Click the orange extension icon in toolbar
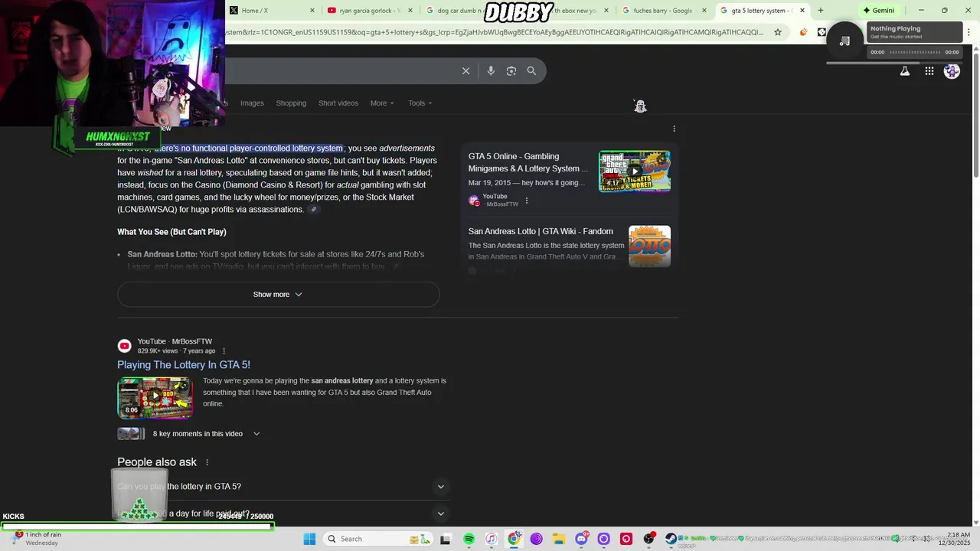 point(803,32)
